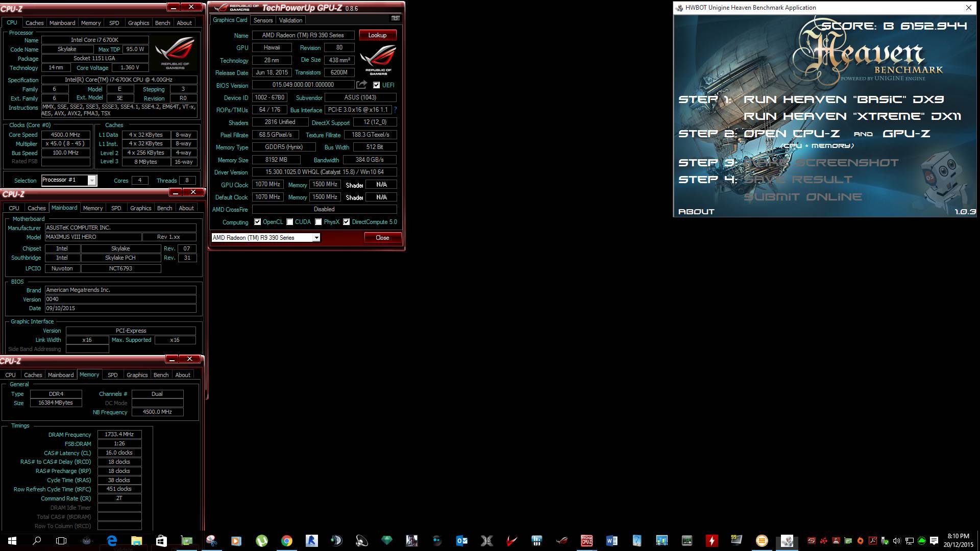
Task: Toggle the UEFI checkbox in GPU-Z
Action: pos(376,85)
